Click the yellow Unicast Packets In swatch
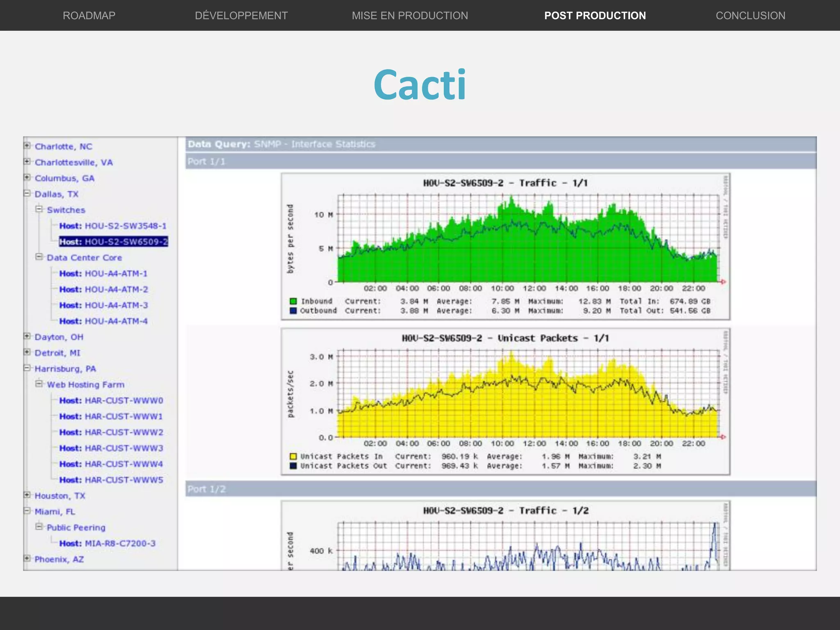This screenshot has width=840, height=630. pos(293,456)
